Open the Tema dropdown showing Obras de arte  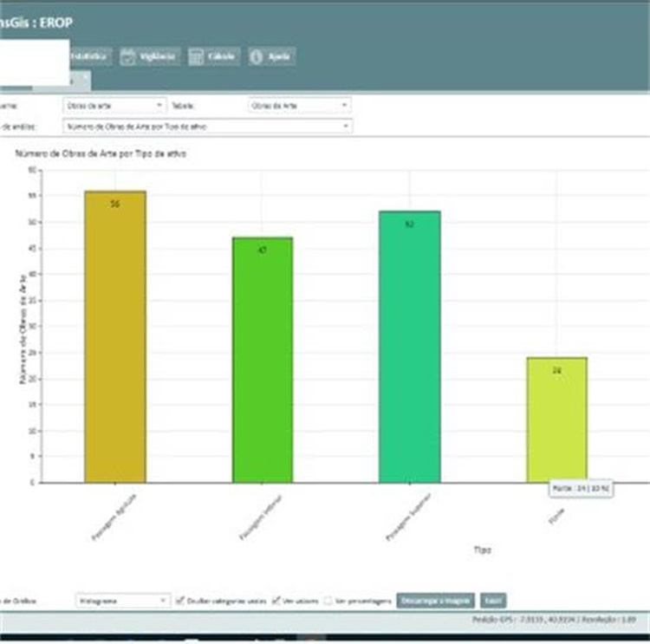(x=114, y=105)
